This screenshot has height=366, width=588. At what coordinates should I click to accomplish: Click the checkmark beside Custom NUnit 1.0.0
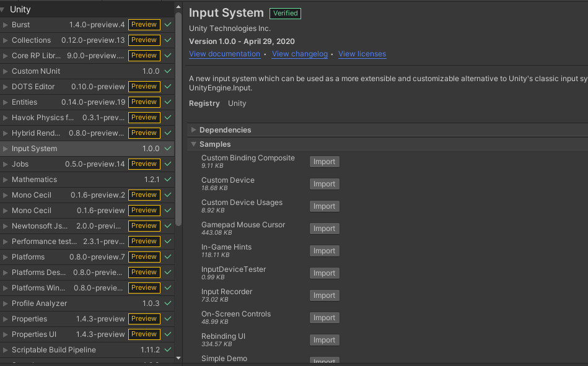coord(167,71)
